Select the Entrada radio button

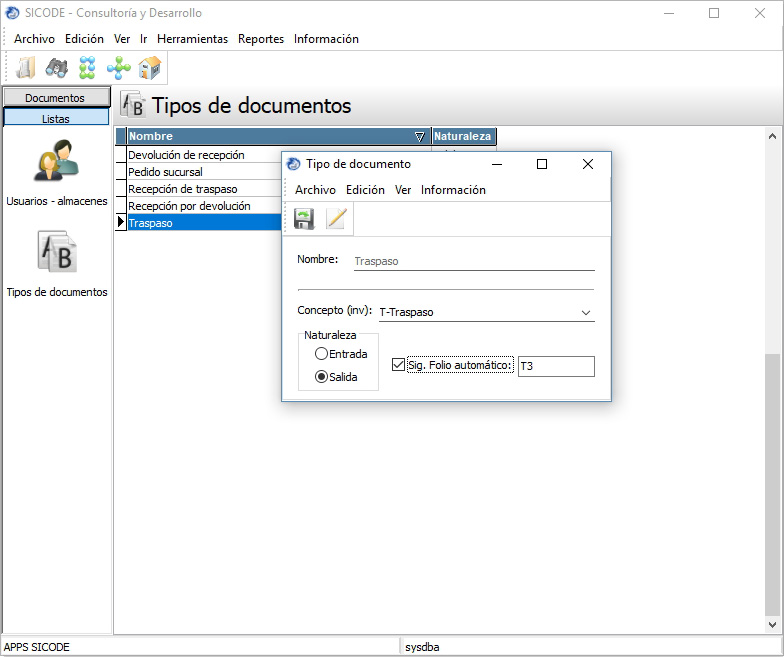321,354
